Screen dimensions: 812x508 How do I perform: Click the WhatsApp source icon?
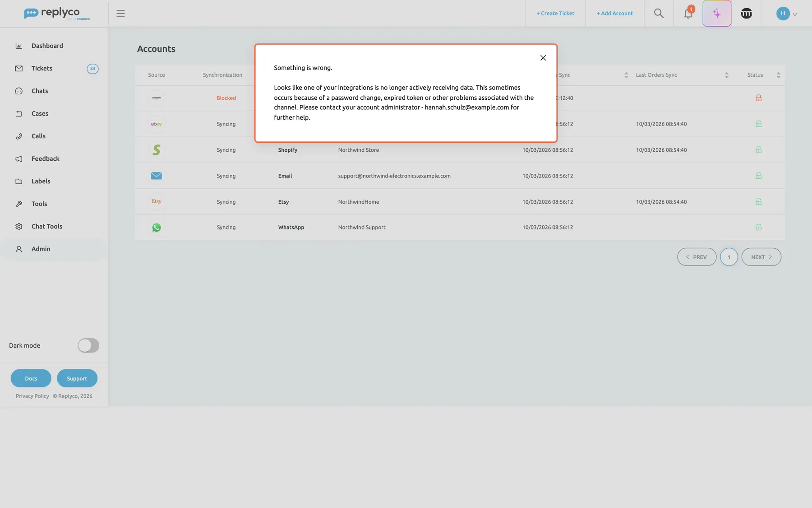pos(157,228)
